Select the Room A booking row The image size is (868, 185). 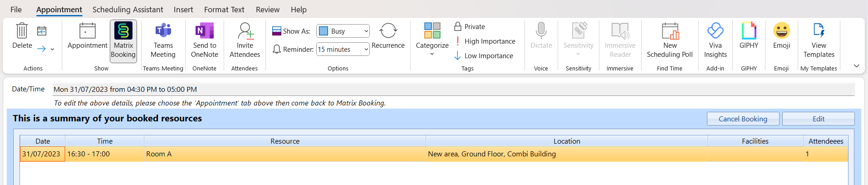[284, 154]
